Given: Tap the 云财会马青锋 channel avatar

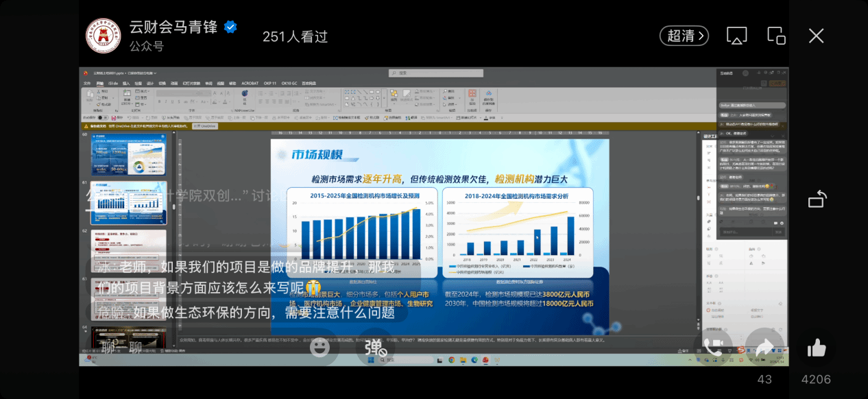Looking at the screenshot, I should (x=103, y=36).
